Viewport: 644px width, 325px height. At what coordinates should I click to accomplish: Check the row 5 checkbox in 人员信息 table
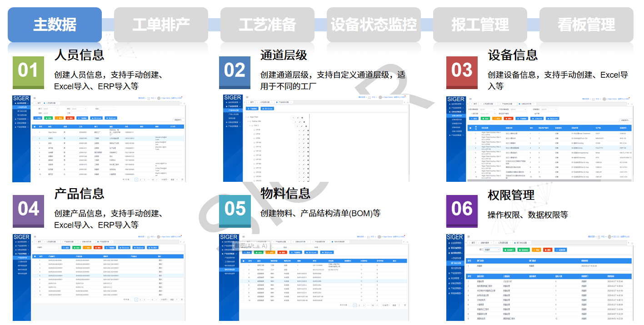pos(35,152)
